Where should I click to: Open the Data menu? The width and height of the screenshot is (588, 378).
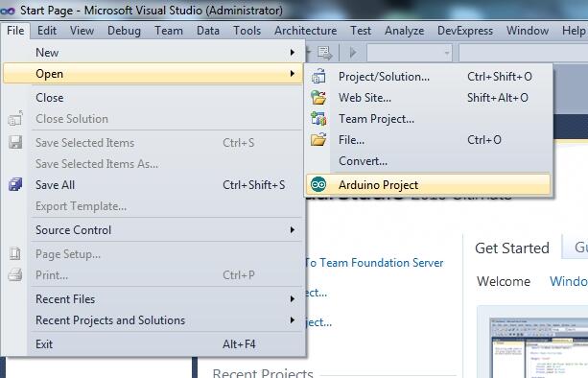point(208,31)
